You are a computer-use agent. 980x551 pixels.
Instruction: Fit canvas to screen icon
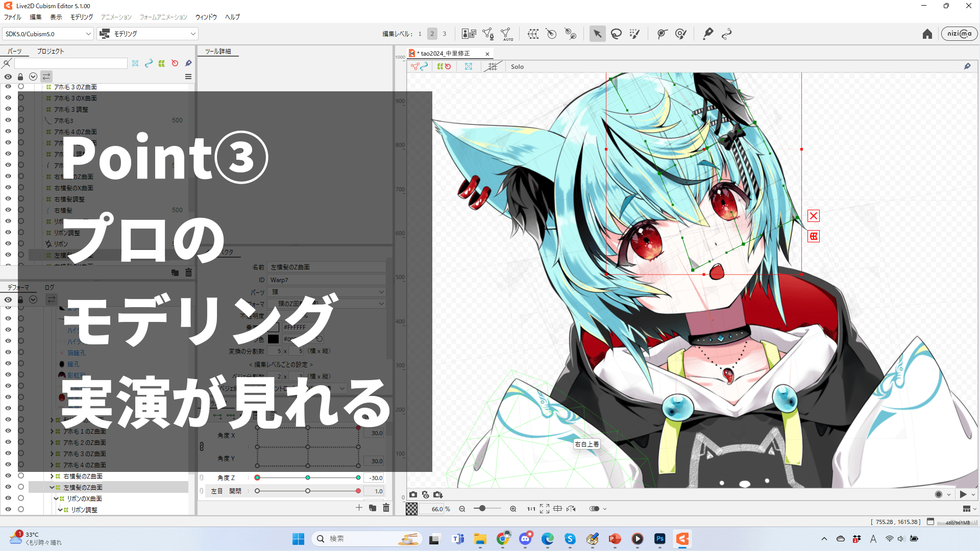pyautogui.click(x=545, y=509)
